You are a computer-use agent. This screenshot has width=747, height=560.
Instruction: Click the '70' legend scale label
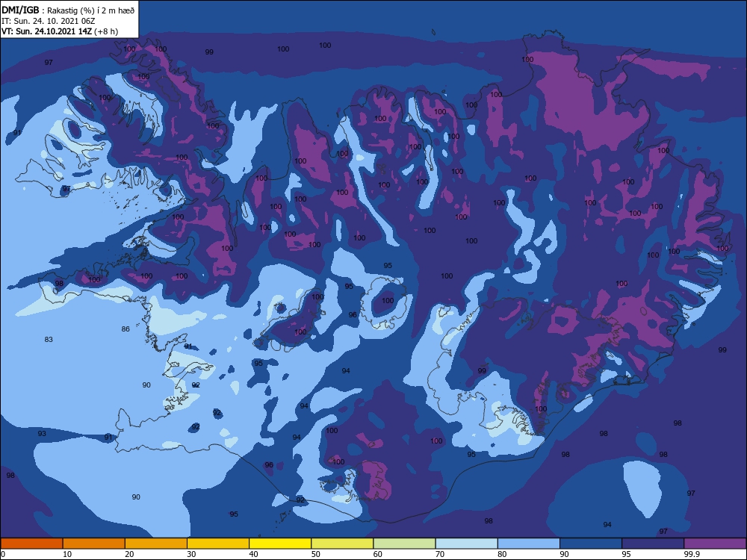[x=440, y=554]
